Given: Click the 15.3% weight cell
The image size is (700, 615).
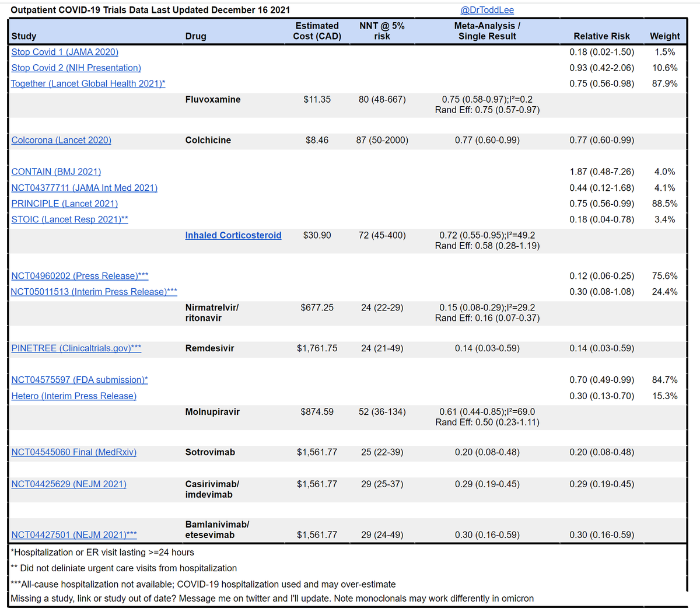Looking at the screenshot, I should (x=665, y=396).
